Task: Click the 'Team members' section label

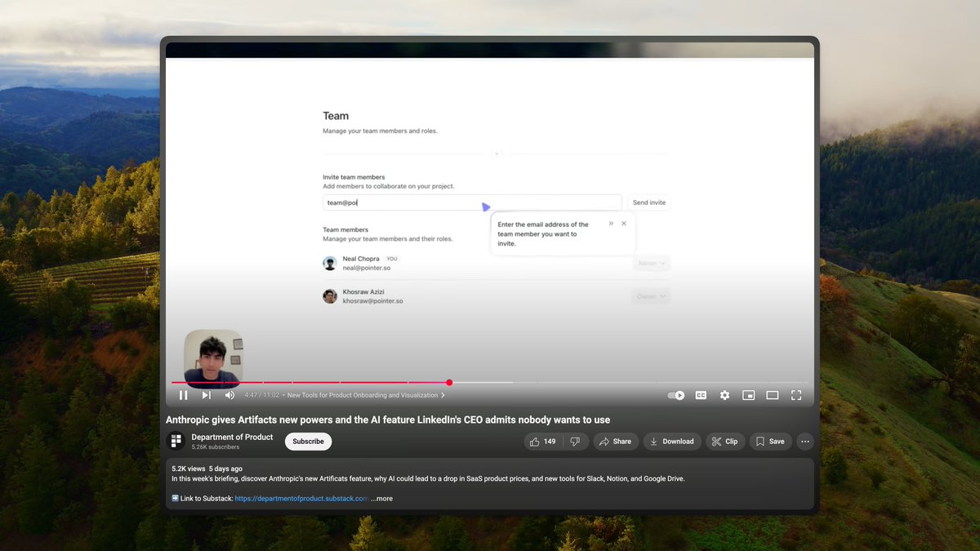Action: point(345,229)
